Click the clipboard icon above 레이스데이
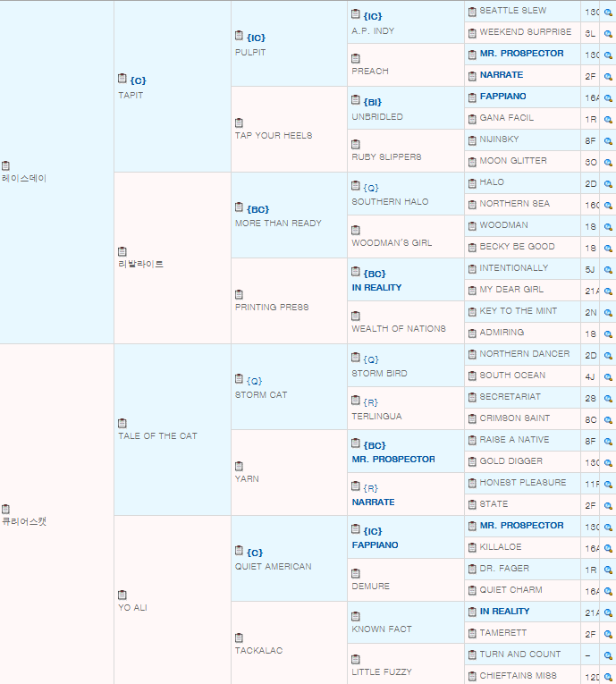 [x=5, y=165]
